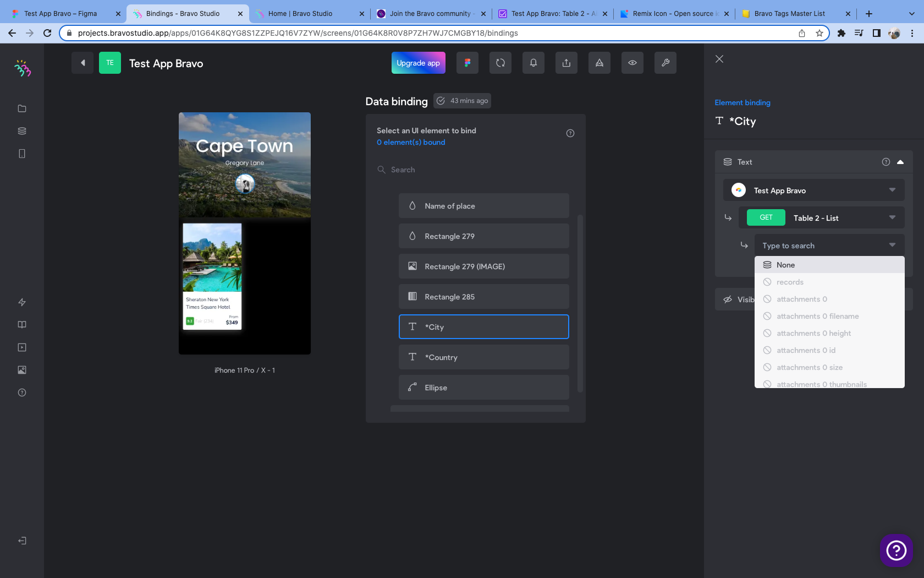The height and width of the screenshot is (578, 924).
Task: Select the Rectangle 279 (IMAGE) element
Action: point(484,266)
